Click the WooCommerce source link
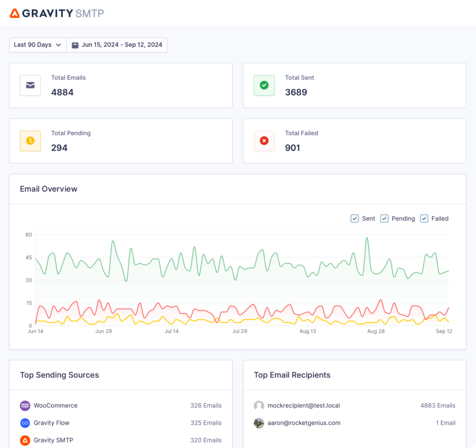476x448 pixels. pyautogui.click(x=55, y=405)
